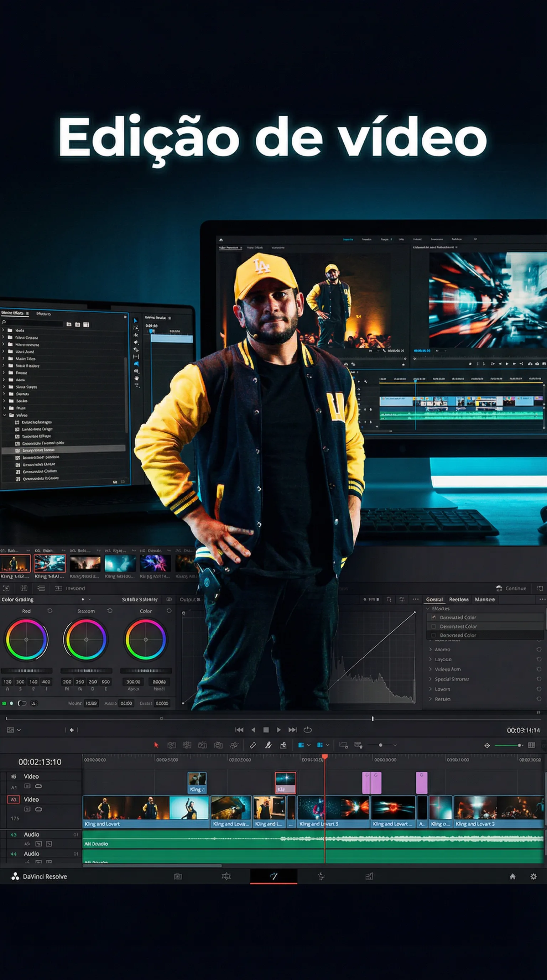547x980 pixels.
Task: Expand the Special Sirrome section
Action: [x=431, y=679]
